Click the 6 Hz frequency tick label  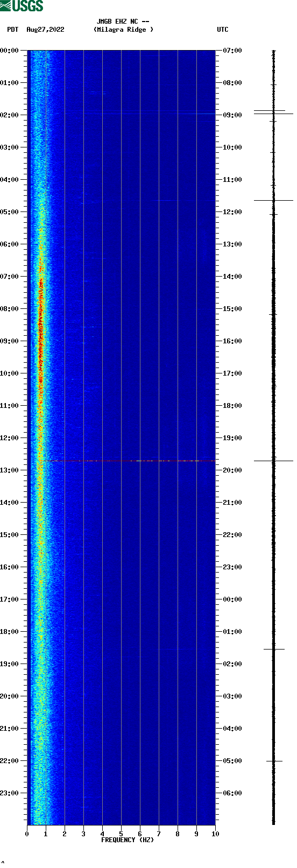(x=140, y=834)
